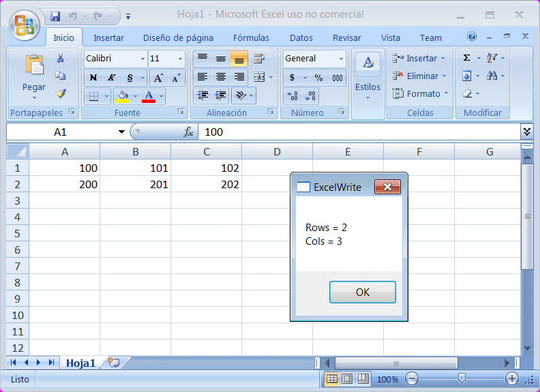Open text orientation button
Screen dimensions: 540x392
coord(241,95)
